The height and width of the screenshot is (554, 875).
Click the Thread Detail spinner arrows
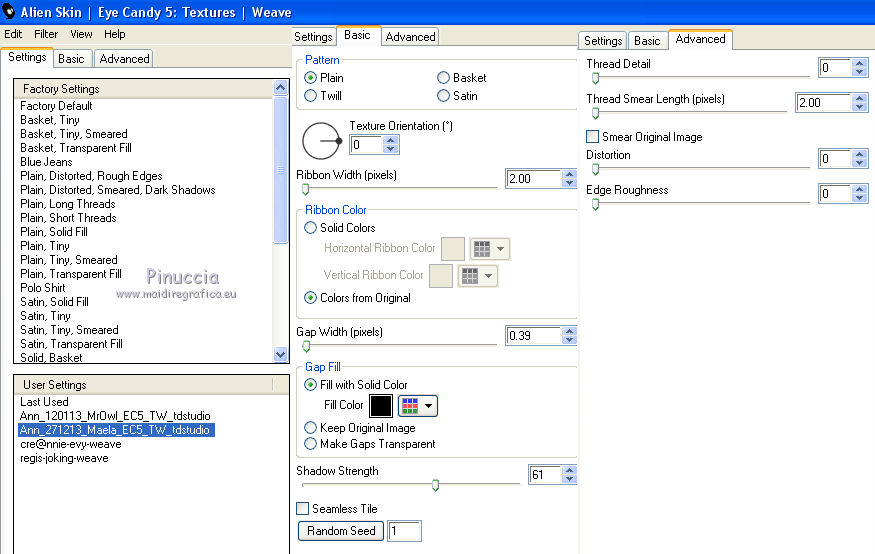(859, 68)
